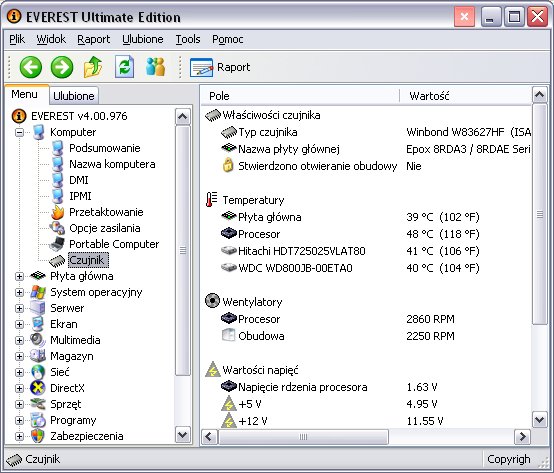
Task: Select the Hitachi HDT725025VLAT80 temperature row
Action: point(366,251)
